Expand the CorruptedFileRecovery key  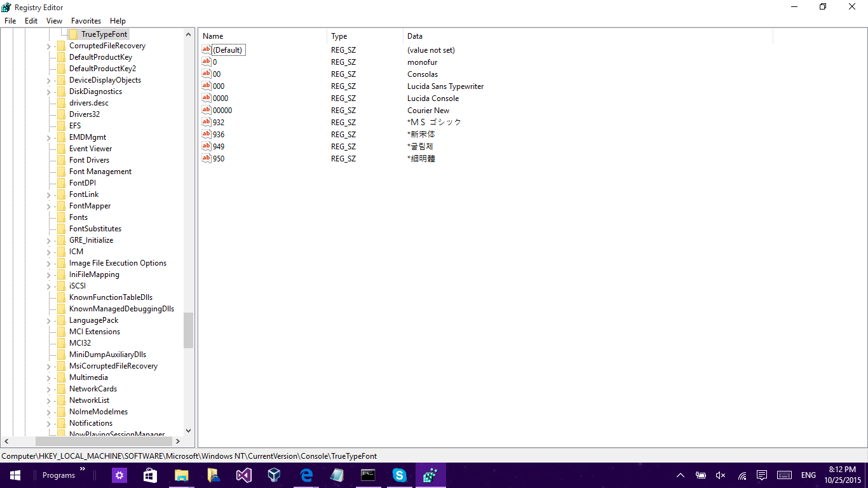pos(49,46)
